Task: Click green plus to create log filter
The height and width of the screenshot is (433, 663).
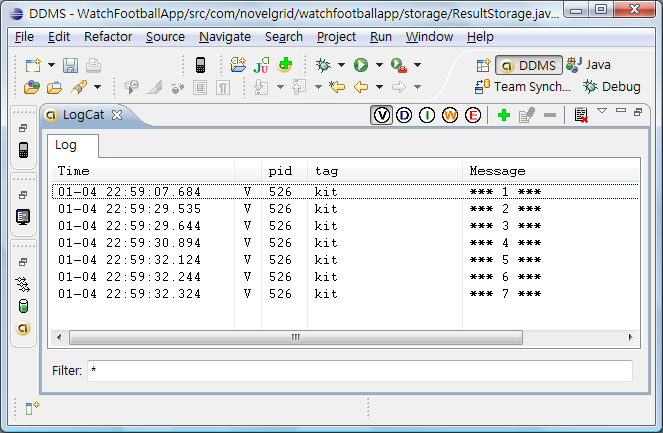Action: (504, 116)
